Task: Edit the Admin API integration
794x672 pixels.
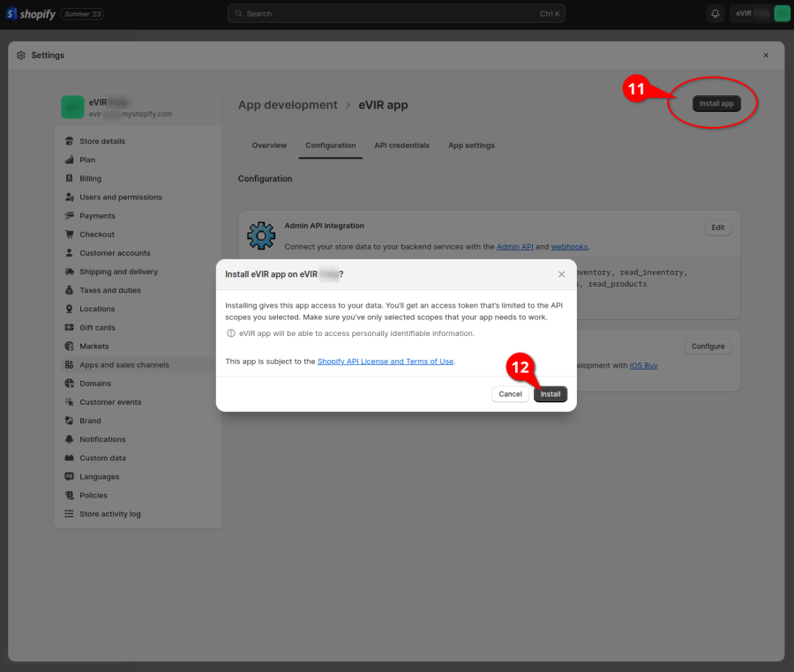Action: tap(718, 228)
